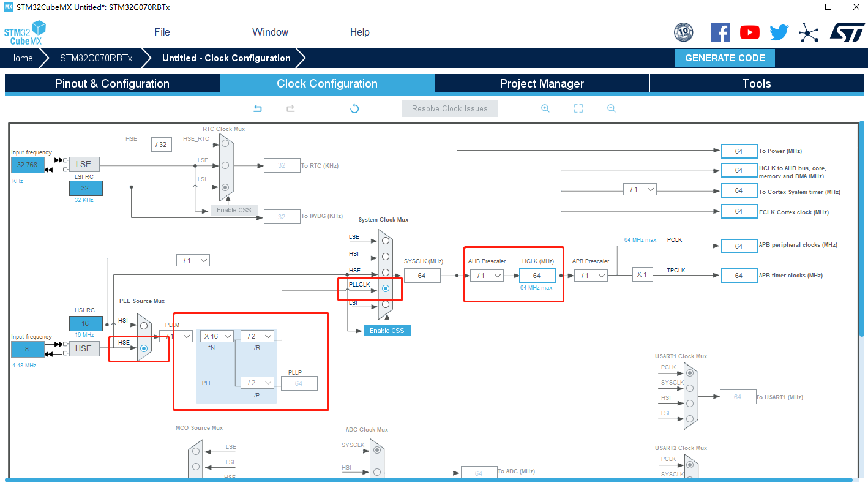Switch to Tools tab
Viewport: 868px width, 488px height.
(x=757, y=84)
